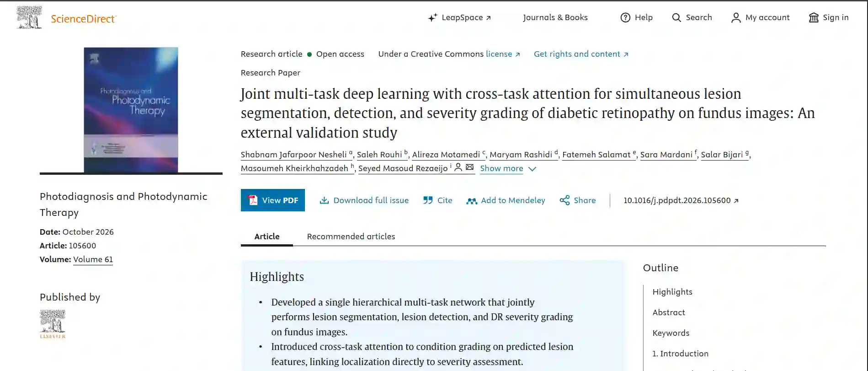Click the View PDF button
Viewport: 868px width, 371px height.
(273, 200)
